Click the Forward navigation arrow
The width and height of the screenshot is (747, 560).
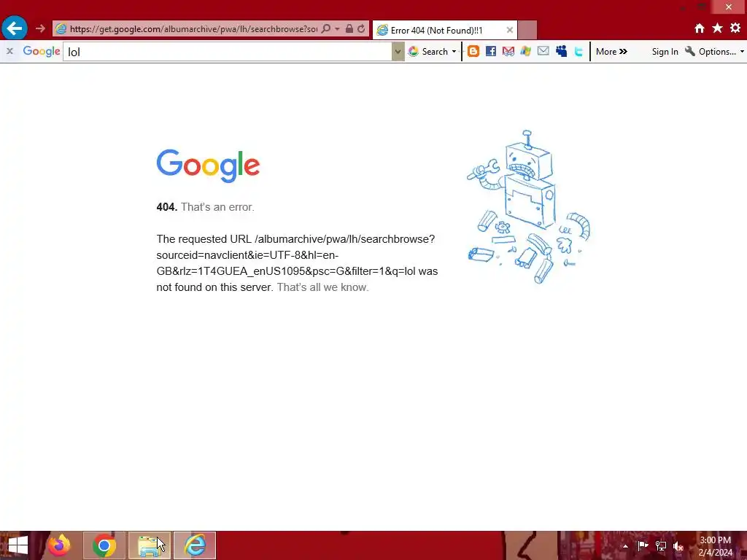click(41, 28)
